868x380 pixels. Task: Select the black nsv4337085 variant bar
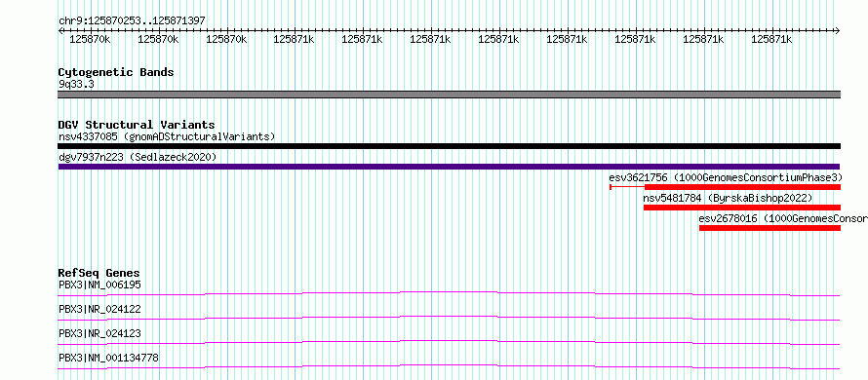449,146
